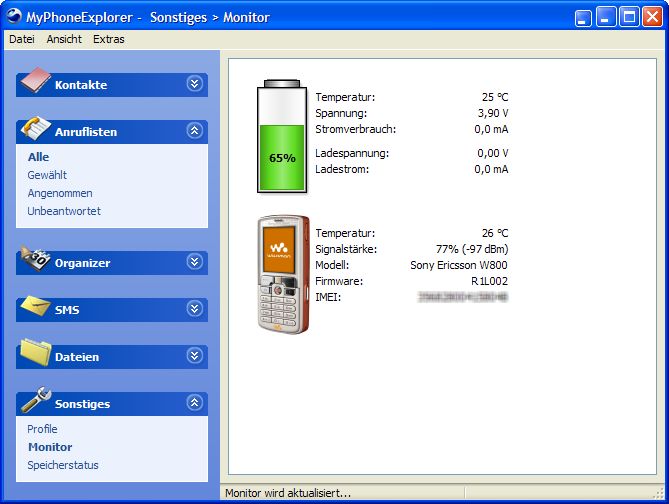The width and height of the screenshot is (669, 504).
Task: Click the Organizer calendar icon
Action: tap(34, 260)
